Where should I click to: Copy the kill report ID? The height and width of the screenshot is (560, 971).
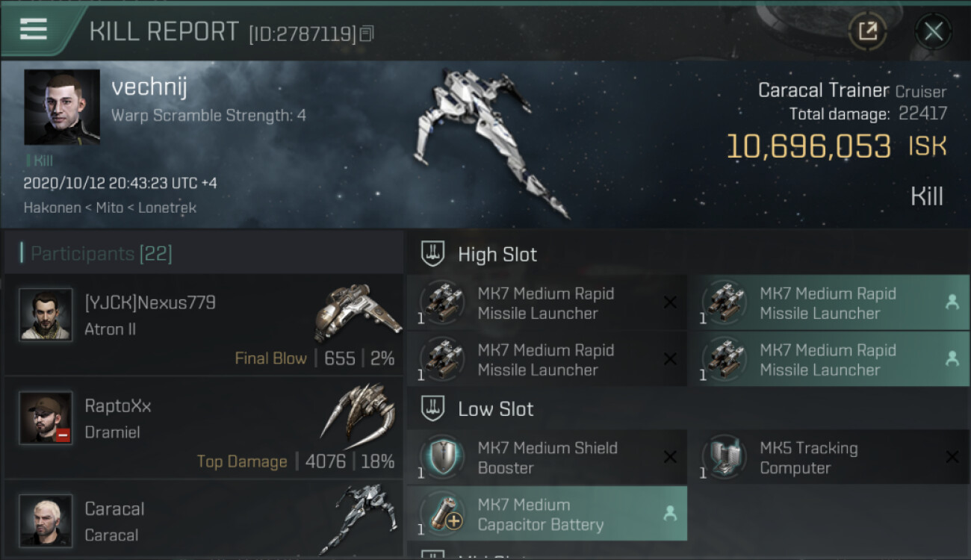click(367, 34)
